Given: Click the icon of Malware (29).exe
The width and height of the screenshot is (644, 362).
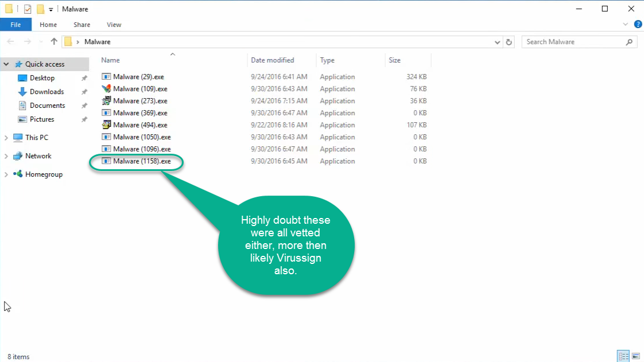Looking at the screenshot, I should click(106, 76).
